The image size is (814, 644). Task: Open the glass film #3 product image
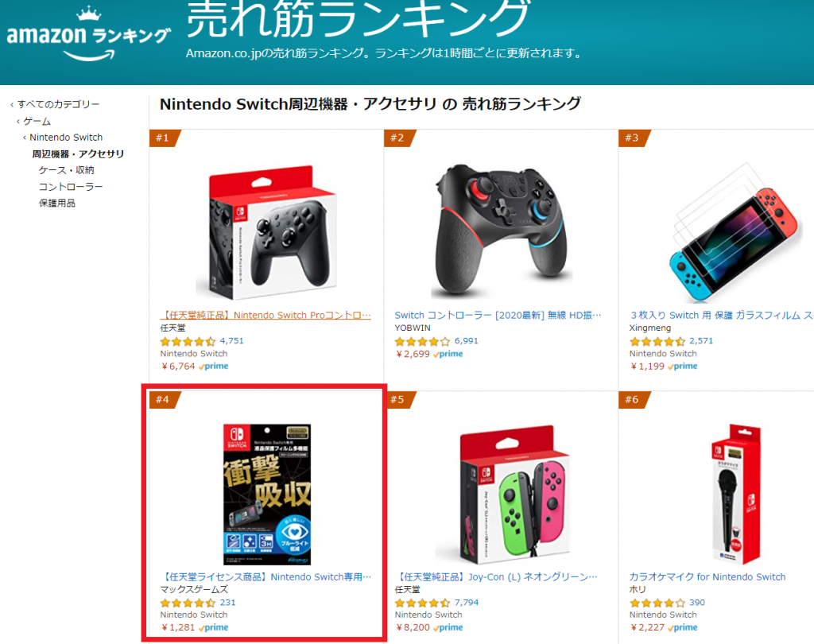(734, 232)
